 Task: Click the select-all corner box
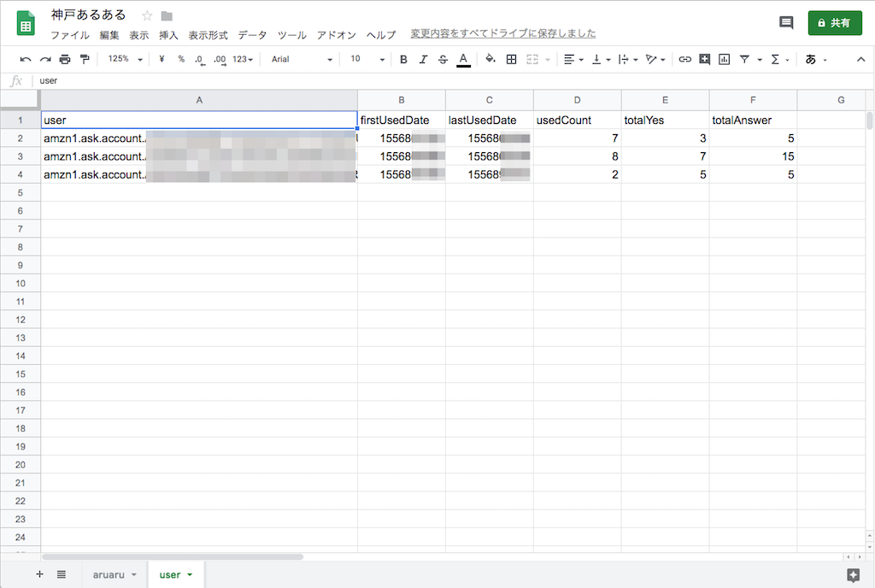pos(21,99)
